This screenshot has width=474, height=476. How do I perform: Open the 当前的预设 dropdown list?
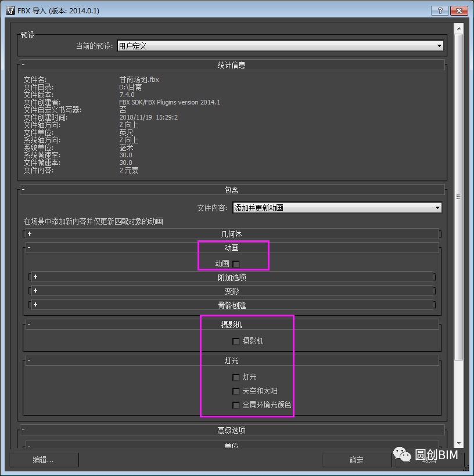tap(440, 45)
